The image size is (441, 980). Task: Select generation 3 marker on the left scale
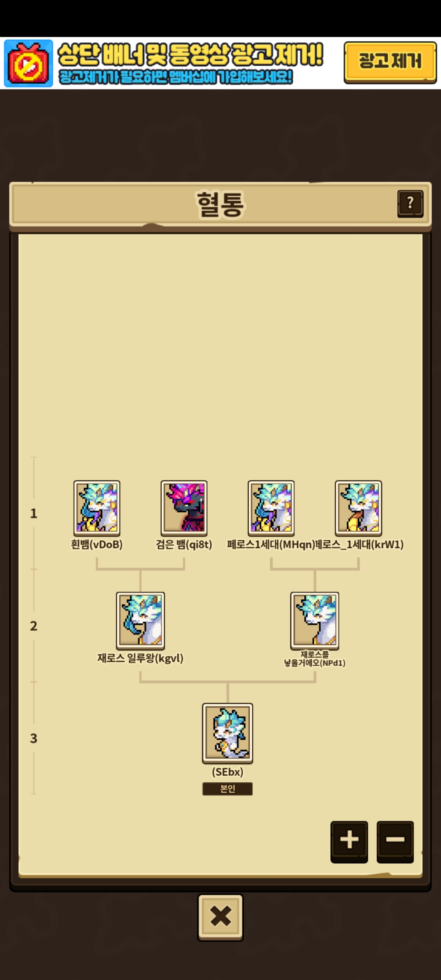click(x=33, y=738)
